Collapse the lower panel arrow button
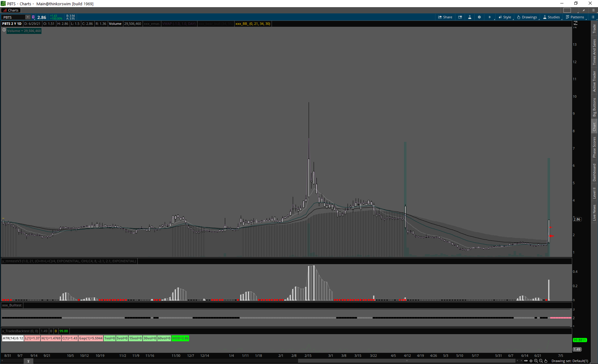Viewport: 598px width, 364px height. 28,361
